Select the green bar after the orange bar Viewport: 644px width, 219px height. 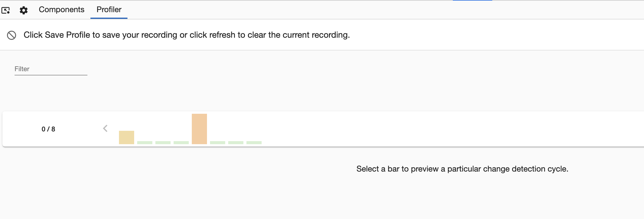click(218, 142)
